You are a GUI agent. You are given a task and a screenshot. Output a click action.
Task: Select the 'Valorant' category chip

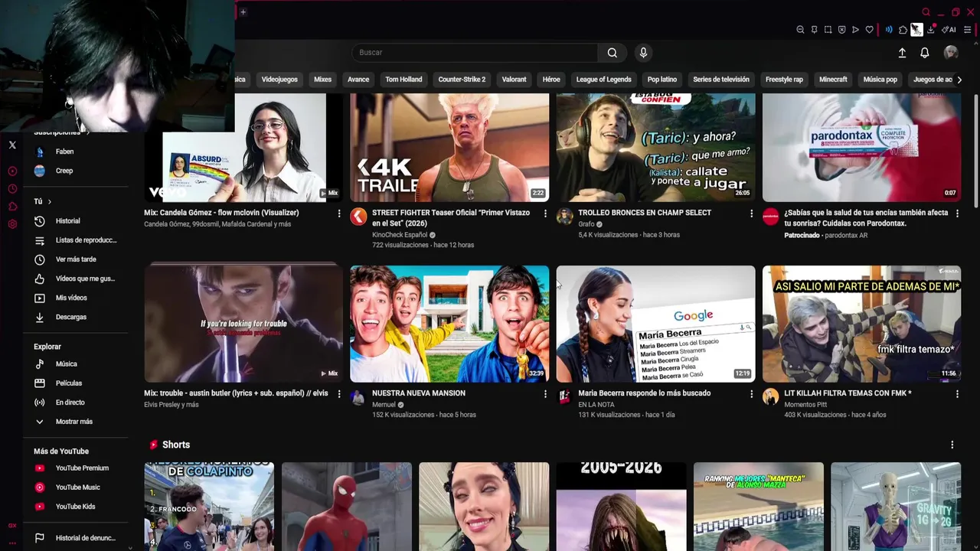point(514,80)
